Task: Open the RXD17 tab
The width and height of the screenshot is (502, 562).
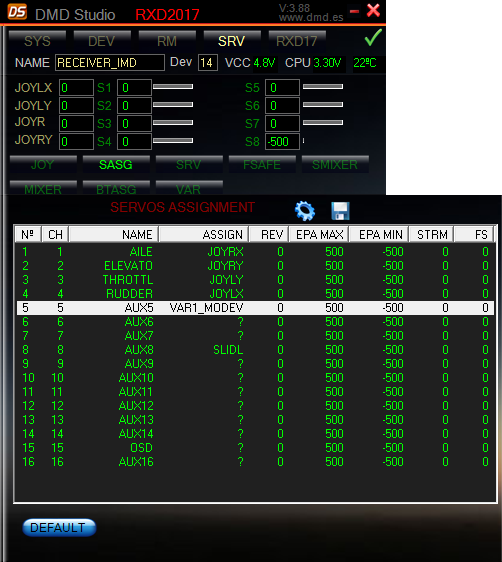Action: (x=297, y=41)
